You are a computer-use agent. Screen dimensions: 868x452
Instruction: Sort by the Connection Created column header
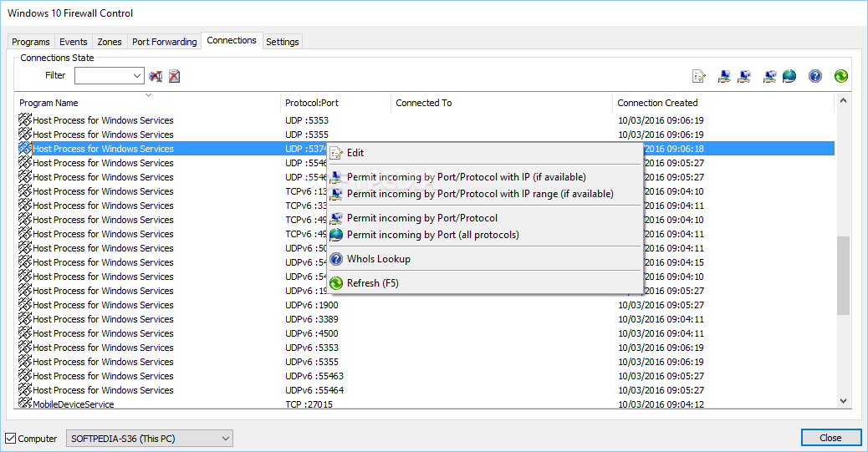point(723,103)
